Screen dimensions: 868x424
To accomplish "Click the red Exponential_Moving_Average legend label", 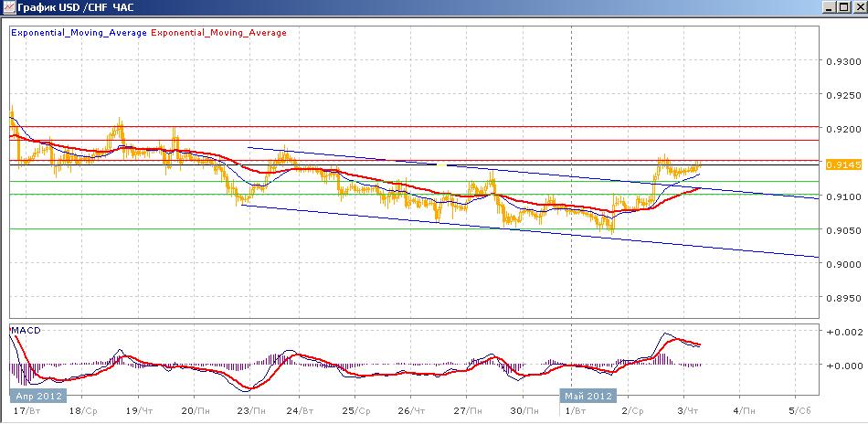I will pos(218,33).
